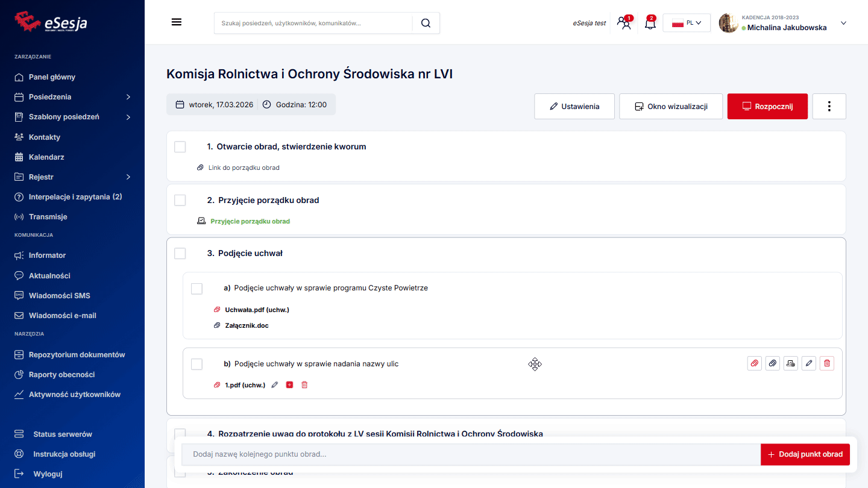This screenshot has width=868, height=488.
Task: Click the red Rozpocznij button
Action: click(767, 107)
